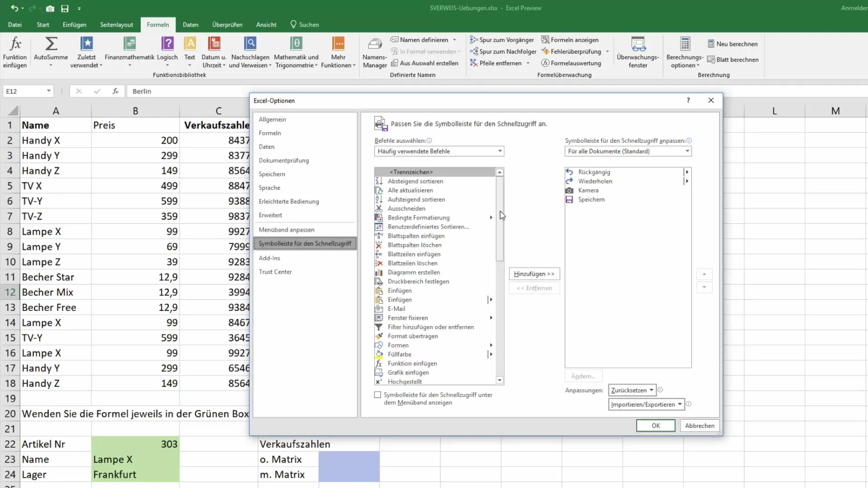Open the Name Box dropdown arrow

click(x=48, y=91)
